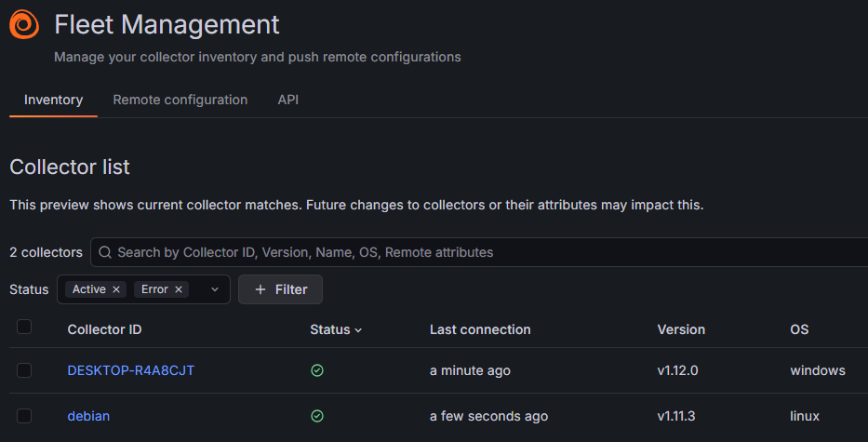Select the Inventory tab
868x442 pixels.
point(53,100)
